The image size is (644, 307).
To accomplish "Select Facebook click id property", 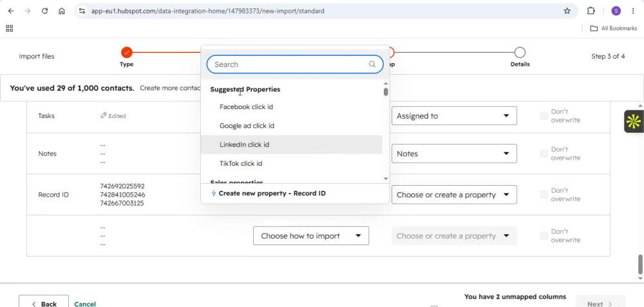I will [291, 106].
